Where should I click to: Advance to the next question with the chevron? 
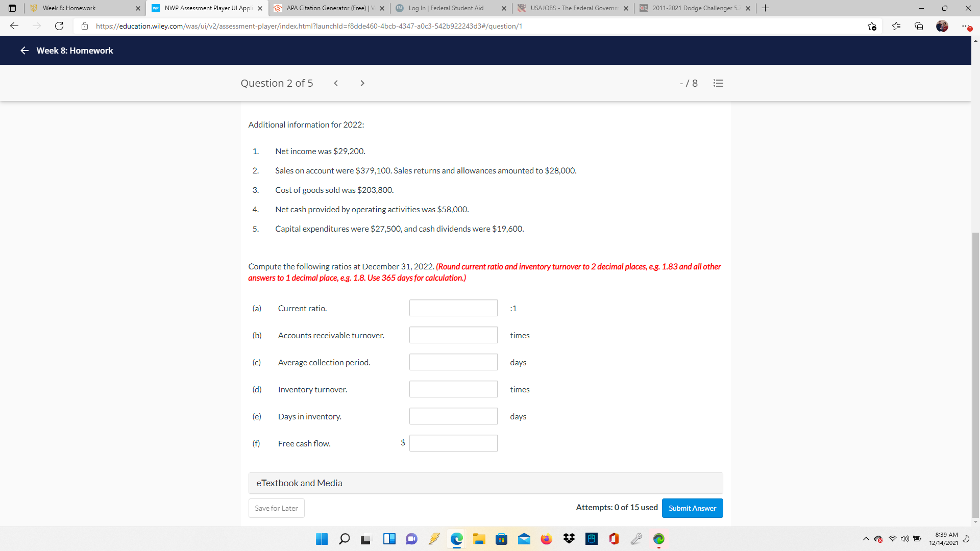[362, 83]
